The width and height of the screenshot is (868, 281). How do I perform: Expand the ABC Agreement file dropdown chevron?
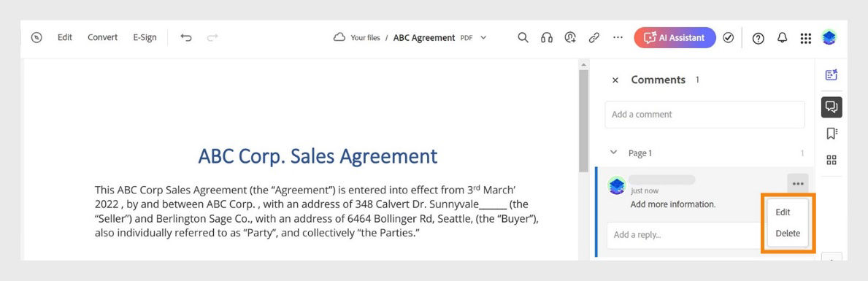click(x=483, y=38)
